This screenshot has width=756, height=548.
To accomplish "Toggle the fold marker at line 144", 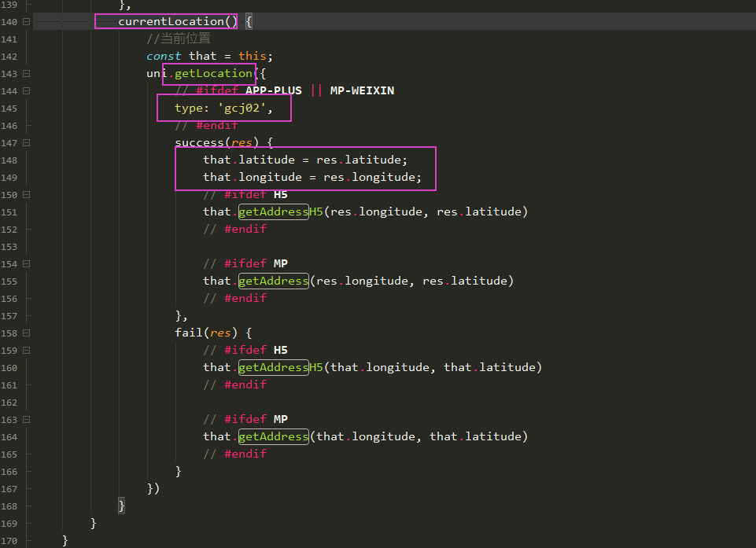I will point(27,91).
